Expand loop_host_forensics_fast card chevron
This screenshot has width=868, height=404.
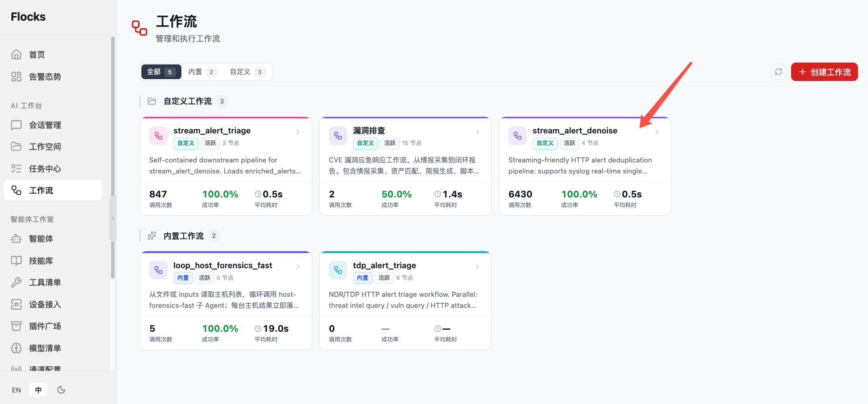pyautogui.click(x=298, y=267)
